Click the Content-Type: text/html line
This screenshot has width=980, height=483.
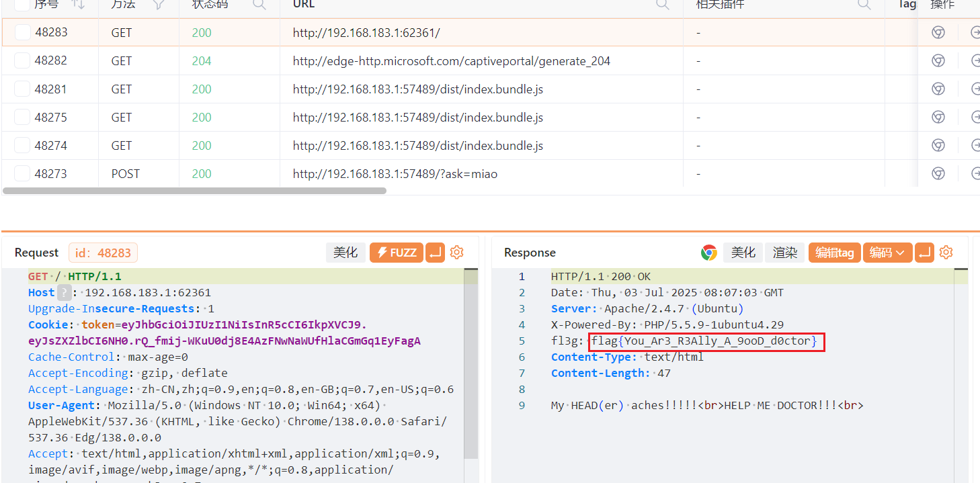pyautogui.click(x=627, y=357)
